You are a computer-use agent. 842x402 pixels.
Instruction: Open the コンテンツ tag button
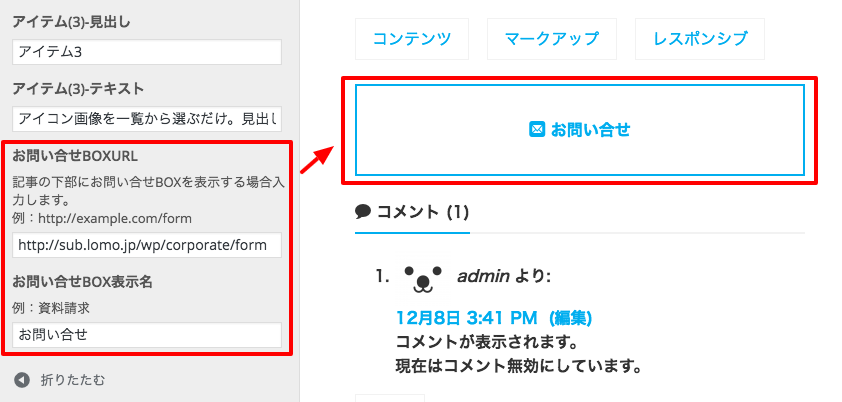coord(412,39)
